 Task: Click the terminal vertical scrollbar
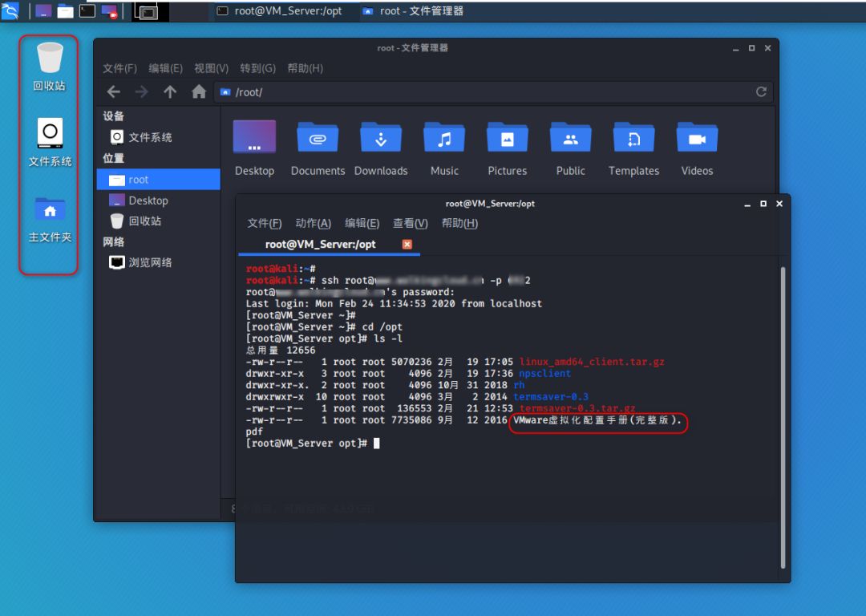[783, 417]
